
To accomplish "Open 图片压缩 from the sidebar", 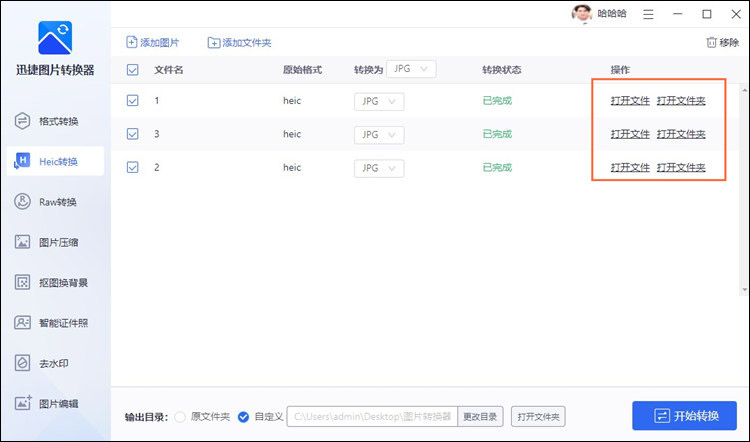I will tap(55, 242).
